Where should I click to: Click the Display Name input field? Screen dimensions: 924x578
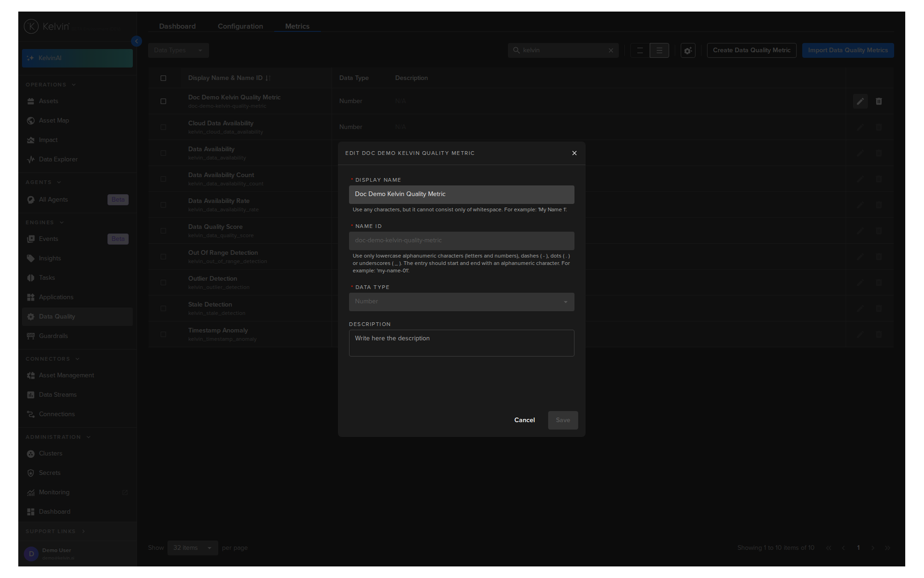[462, 195]
